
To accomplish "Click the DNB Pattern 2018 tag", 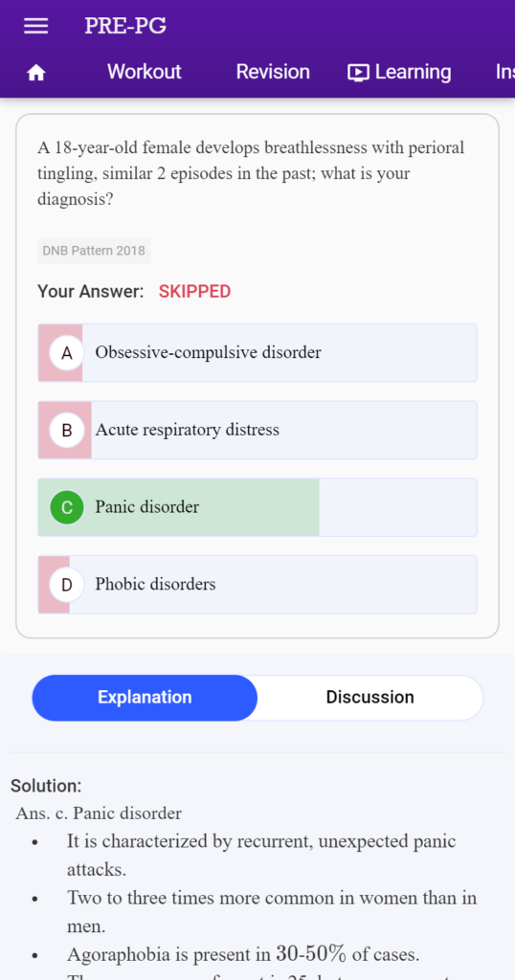I will click(x=94, y=251).
